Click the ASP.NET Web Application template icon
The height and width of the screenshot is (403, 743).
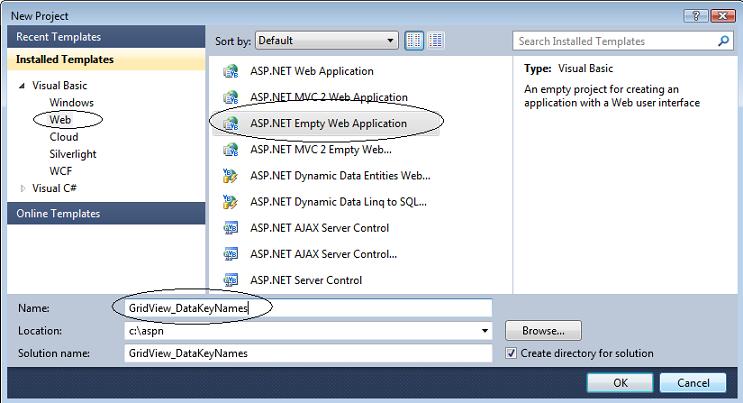(x=231, y=71)
